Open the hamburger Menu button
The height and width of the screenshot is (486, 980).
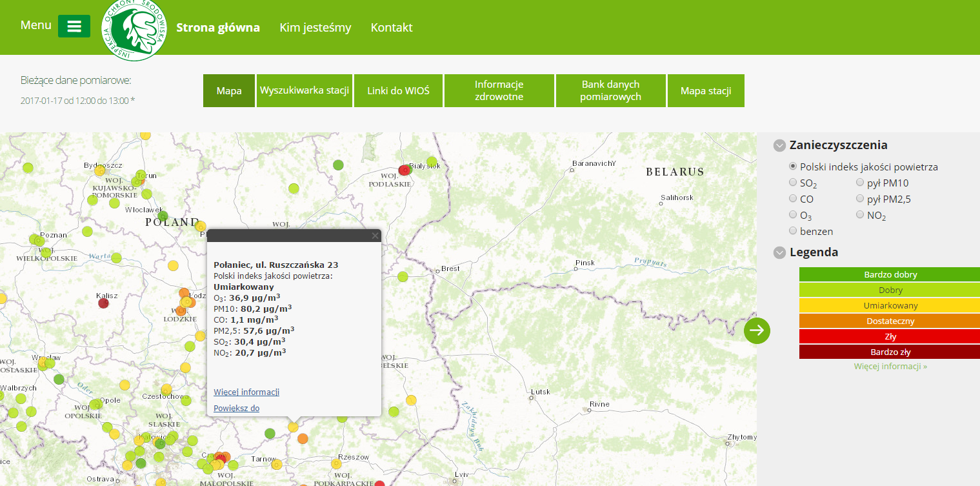click(x=74, y=26)
